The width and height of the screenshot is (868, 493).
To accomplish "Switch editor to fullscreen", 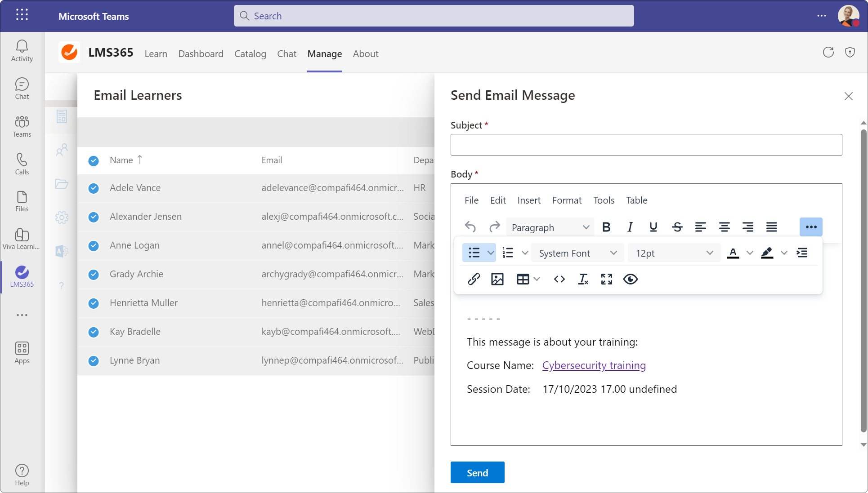I will [x=607, y=279].
